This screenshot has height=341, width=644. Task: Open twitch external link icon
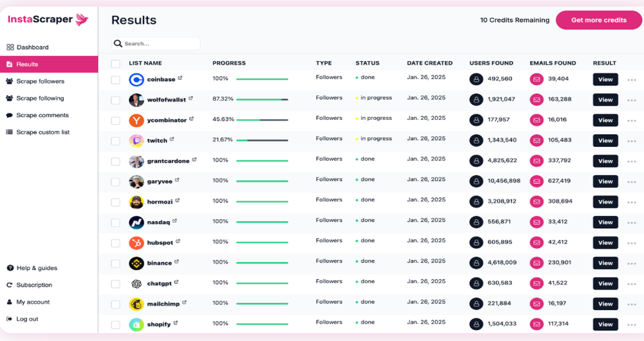(x=172, y=139)
